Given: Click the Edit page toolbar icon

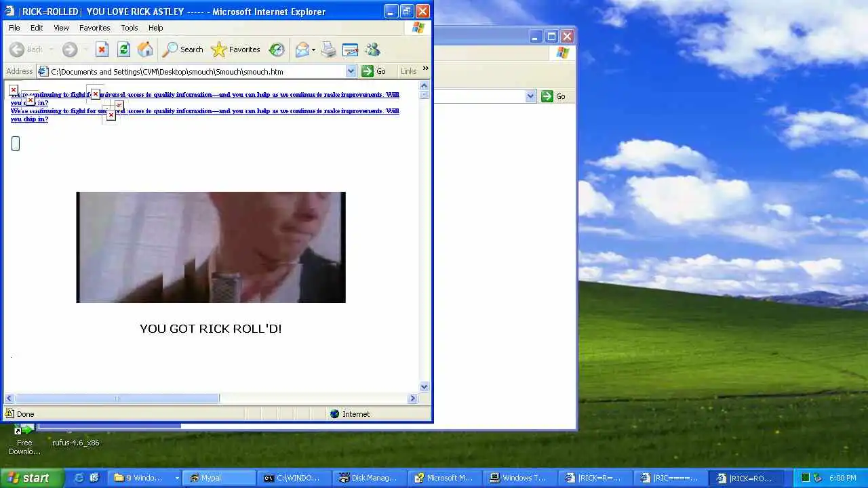Looking at the screenshot, I should click(x=351, y=49).
